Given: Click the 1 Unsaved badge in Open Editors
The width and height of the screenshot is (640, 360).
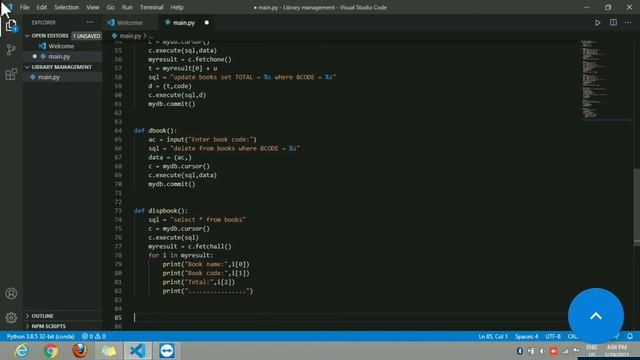Looking at the screenshot, I should pos(87,36).
